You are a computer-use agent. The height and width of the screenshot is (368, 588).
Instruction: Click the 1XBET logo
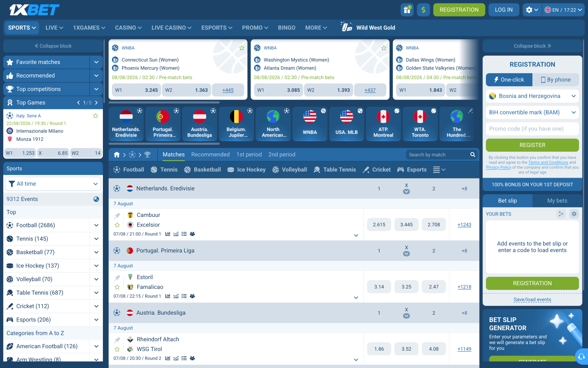click(x=34, y=10)
